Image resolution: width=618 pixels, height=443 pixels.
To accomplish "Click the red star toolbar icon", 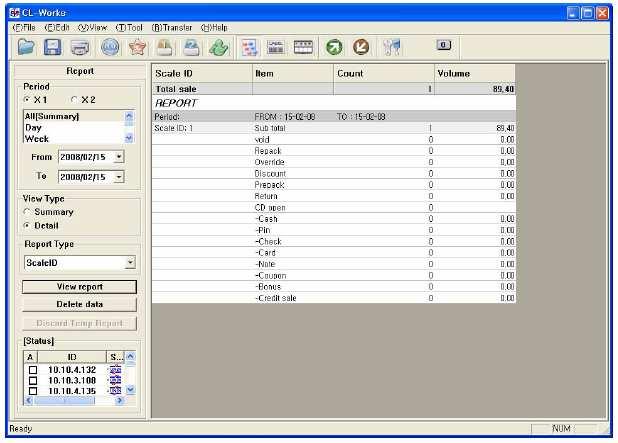I will [138, 47].
